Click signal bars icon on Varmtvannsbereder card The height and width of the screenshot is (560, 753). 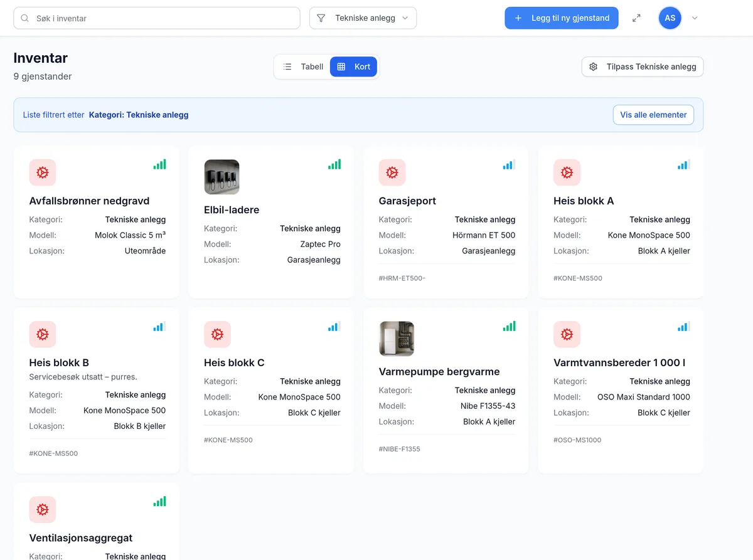click(x=683, y=326)
